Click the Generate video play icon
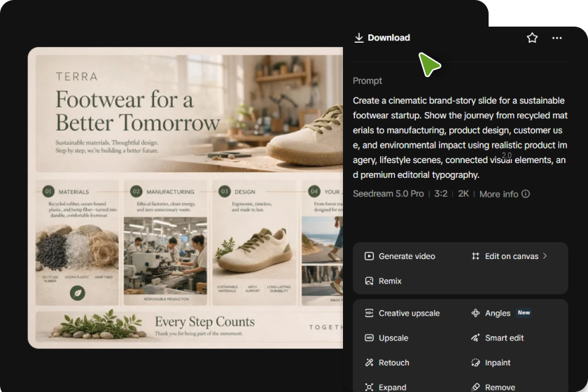 coord(369,256)
